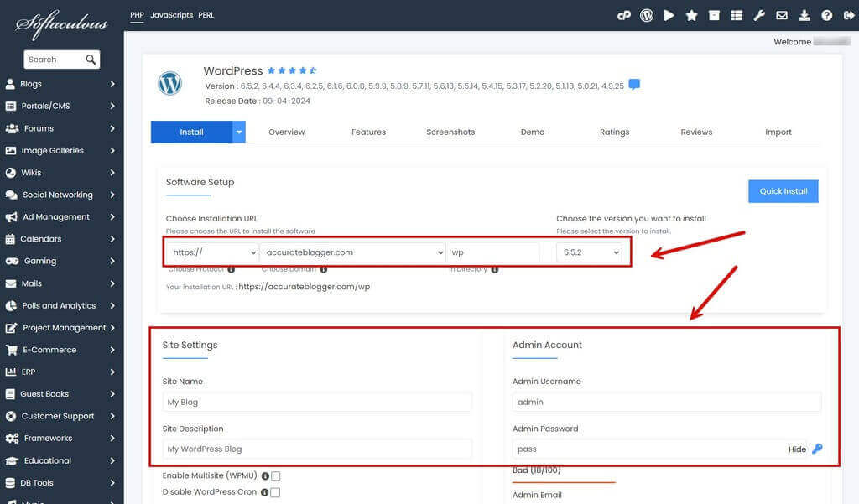Open the Project Management category
The width and height of the screenshot is (859, 504).
click(x=60, y=328)
